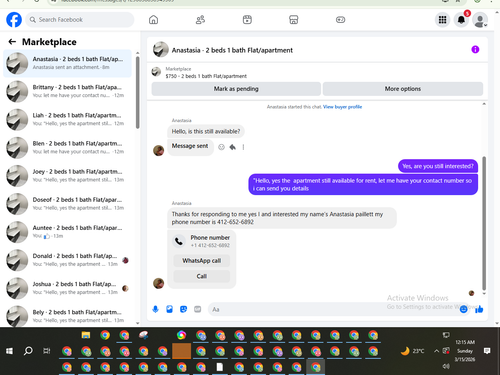Click the WhatsApp call button
The width and height of the screenshot is (500, 375).
pos(202,261)
